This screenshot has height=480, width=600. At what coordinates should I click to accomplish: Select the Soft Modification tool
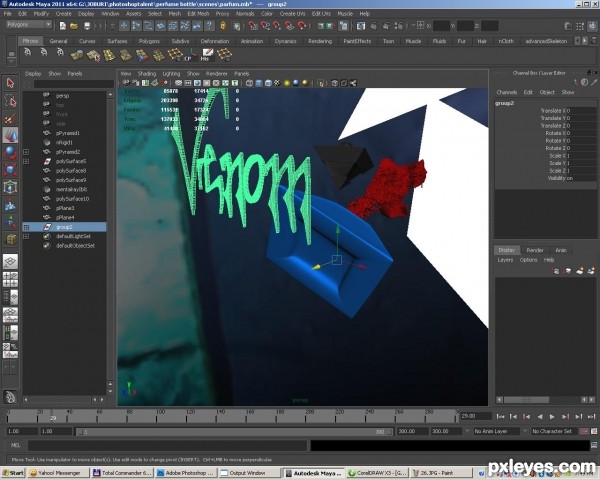(x=10, y=205)
